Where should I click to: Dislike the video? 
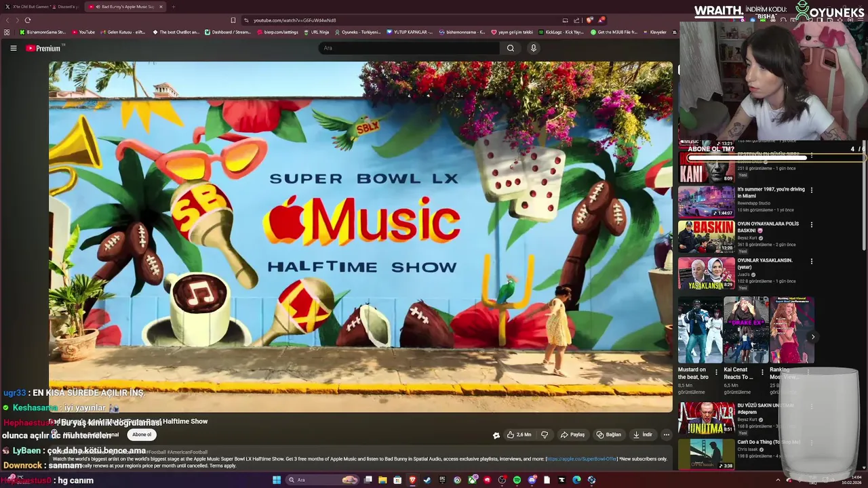(x=545, y=434)
